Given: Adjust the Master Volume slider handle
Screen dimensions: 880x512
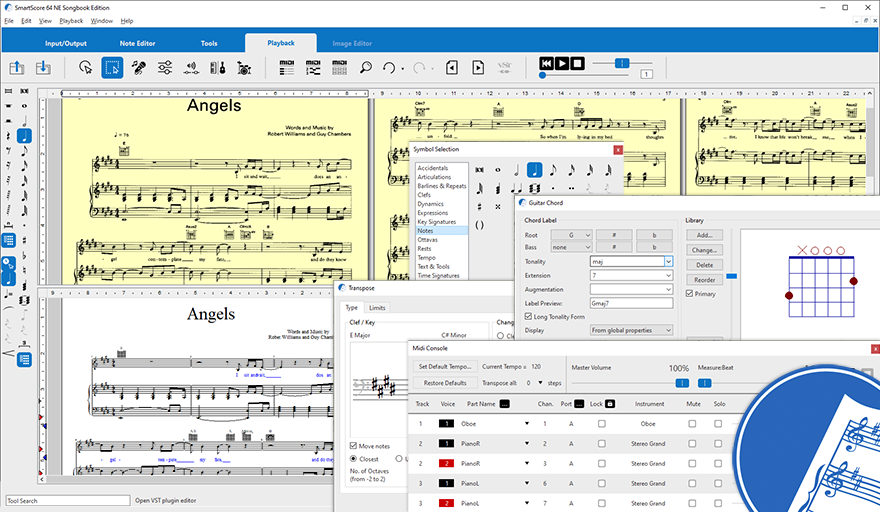Looking at the screenshot, I should point(682,383).
